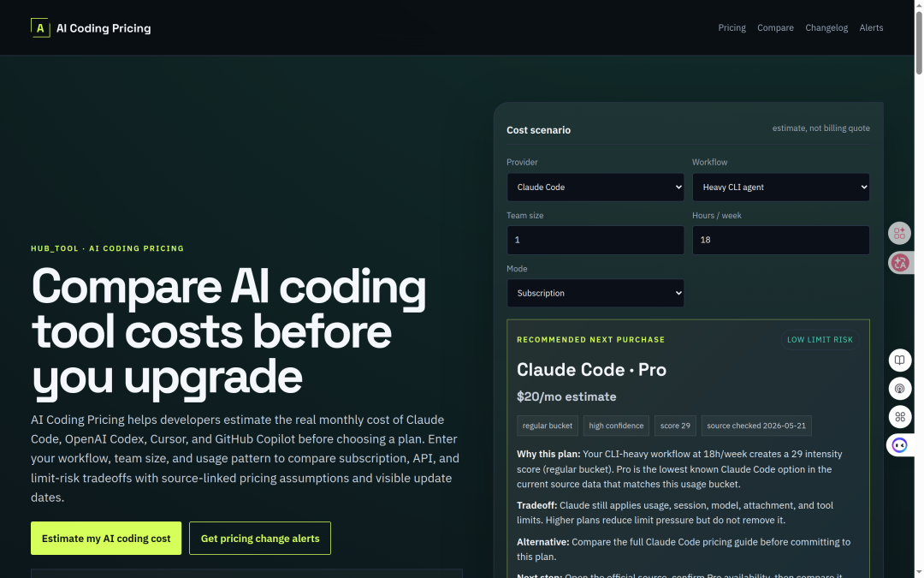The height and width of the screenshot is (578, 924).
Task: Click the AI Coding Pricing logo icon
Action: (x=40, y=27)
